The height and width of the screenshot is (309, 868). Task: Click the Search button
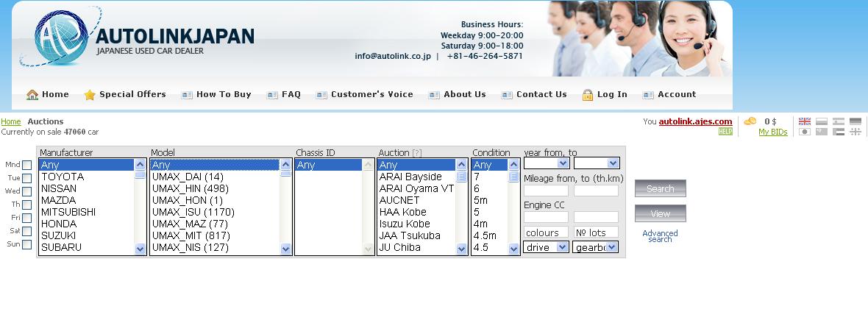tap(661, 188)
